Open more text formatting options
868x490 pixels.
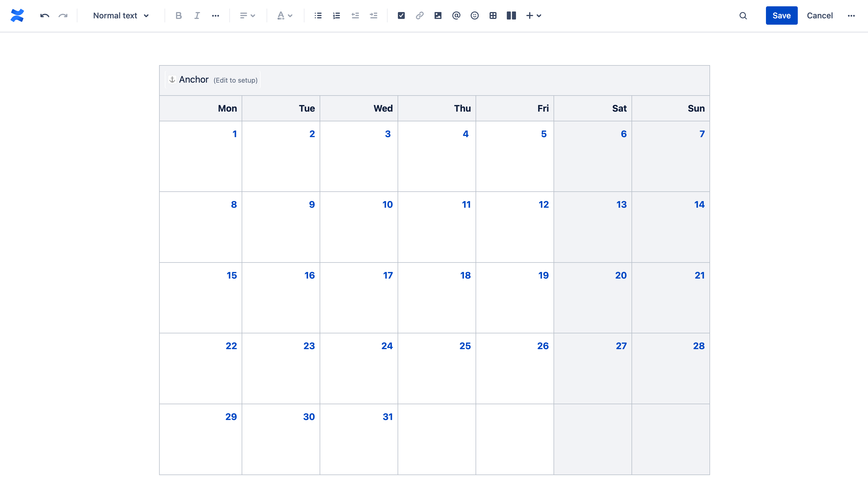click(x=216, y=15)
